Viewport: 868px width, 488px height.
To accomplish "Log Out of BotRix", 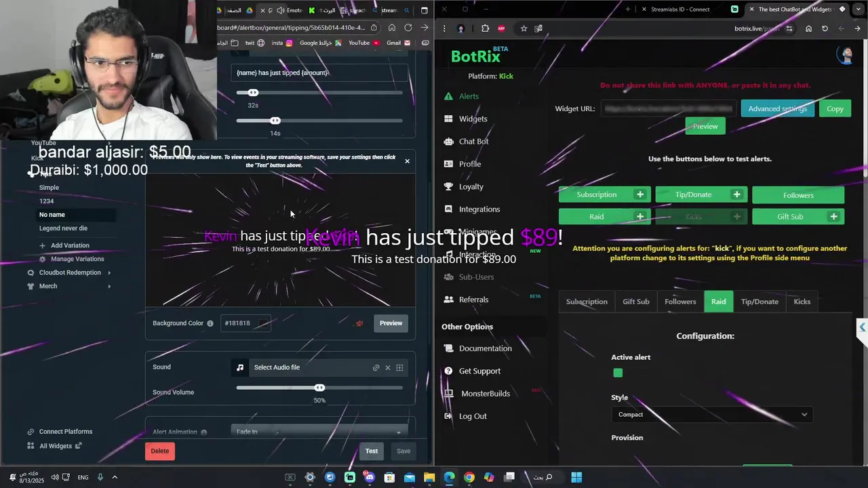I will coord(473,416).
